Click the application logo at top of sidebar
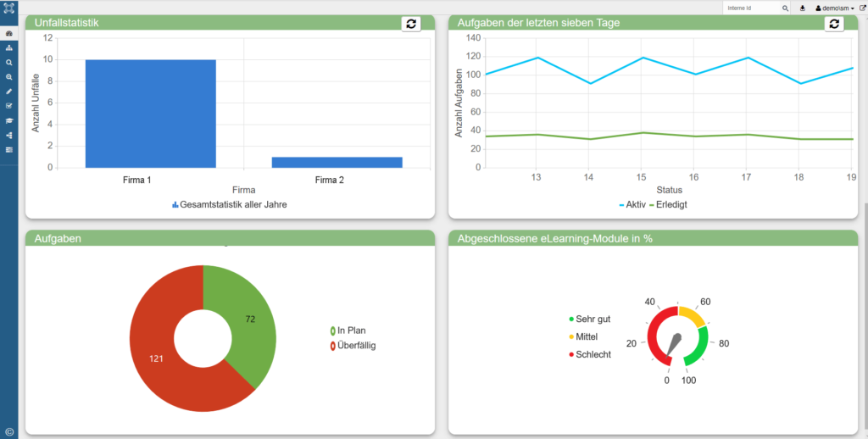This screenshot has height=439, width=868. pos(8,8)
